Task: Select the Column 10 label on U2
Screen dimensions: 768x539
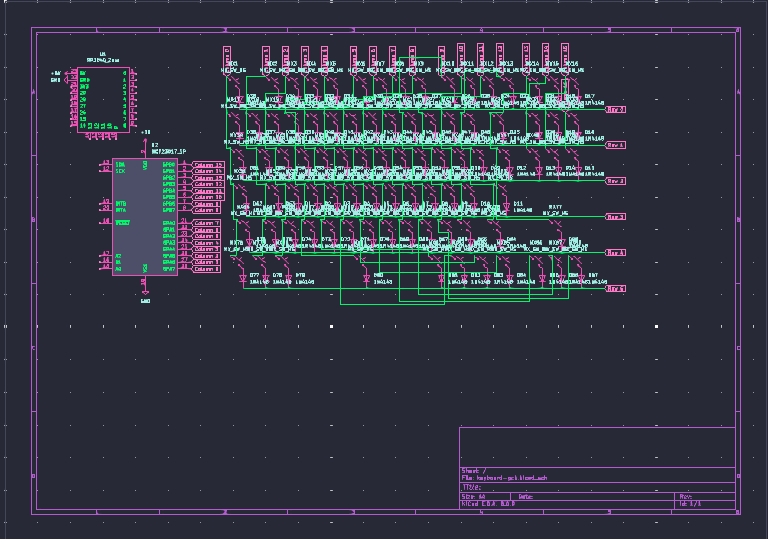Action: coord(208,197)
